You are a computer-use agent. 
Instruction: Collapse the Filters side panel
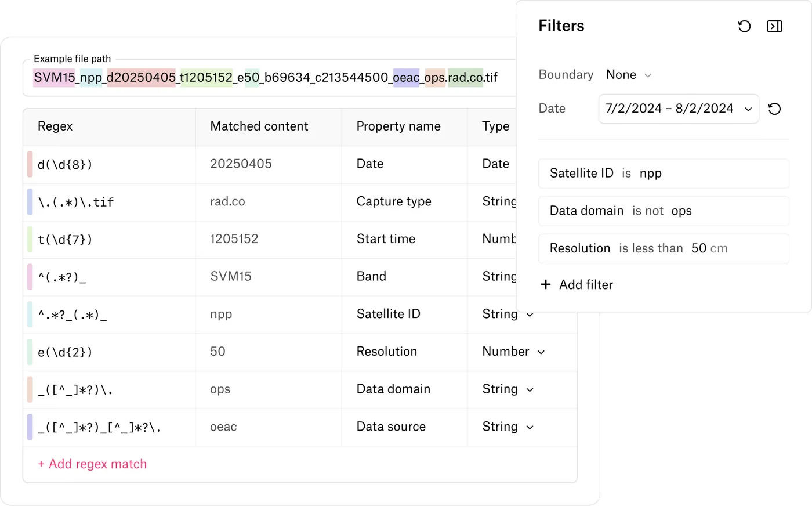coord(774,26)
